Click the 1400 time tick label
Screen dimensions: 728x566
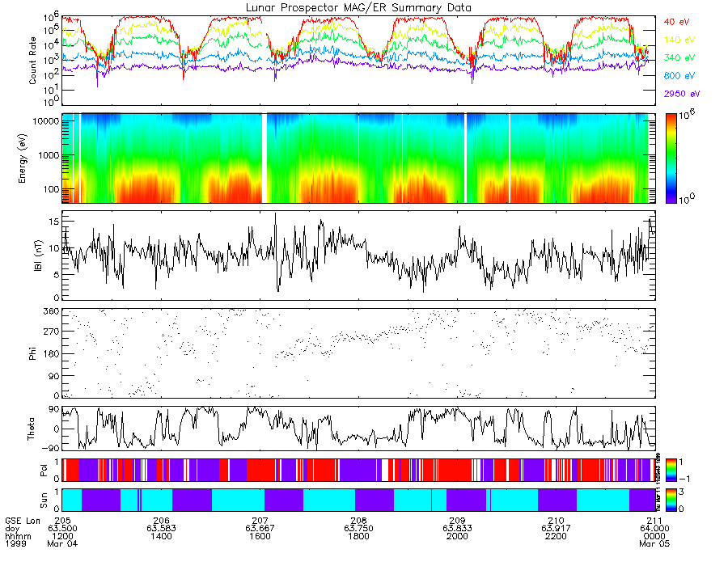161,536
